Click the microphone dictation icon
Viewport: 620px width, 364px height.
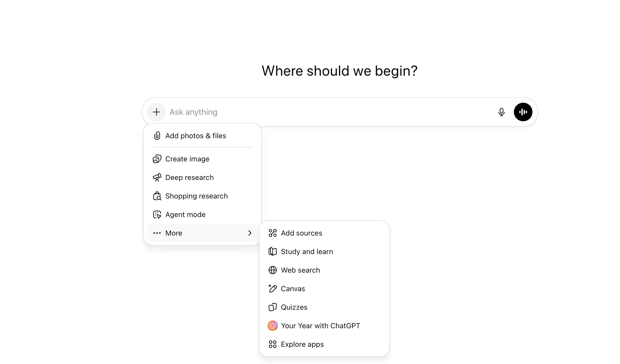pyautogui.click(x=501, y=112)
